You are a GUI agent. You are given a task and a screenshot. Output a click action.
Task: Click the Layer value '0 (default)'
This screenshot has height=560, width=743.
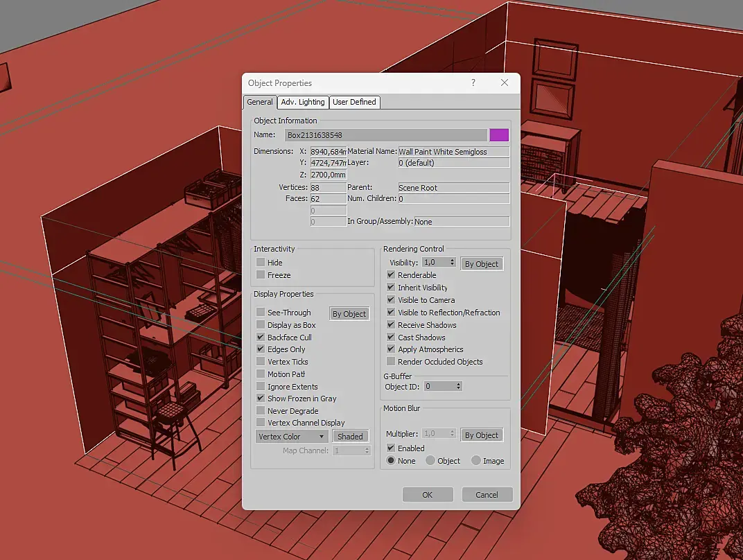(x=453, y=162)
